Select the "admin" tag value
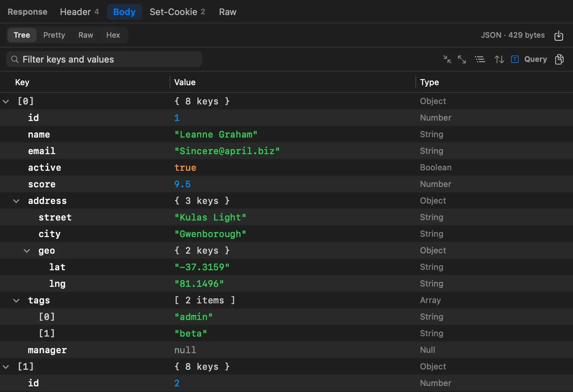This screenshot has width=573, height=392. coord(193,317)
